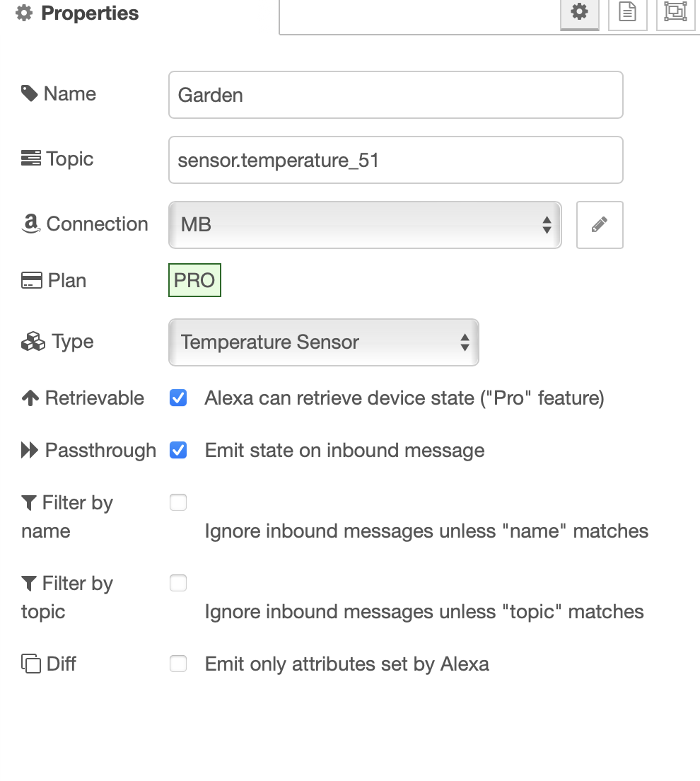Disable the Retrievable checkbox
700x781 pixels.
coord(177,398)
